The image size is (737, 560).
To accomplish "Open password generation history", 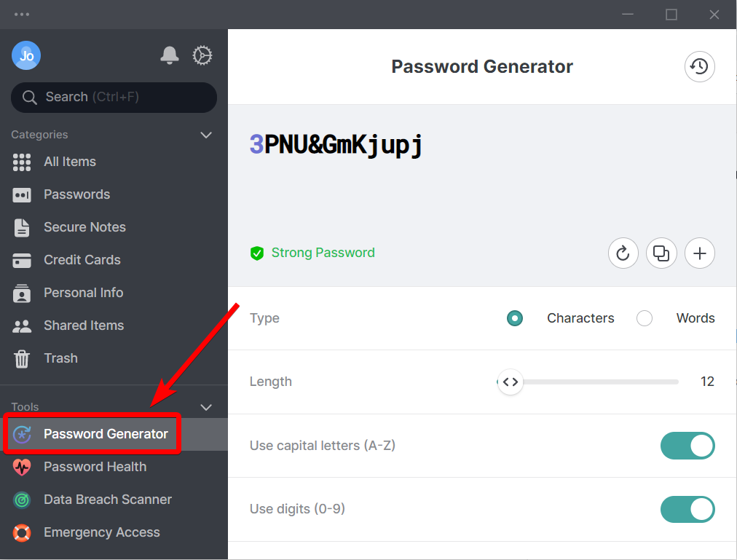I will 699,66.
